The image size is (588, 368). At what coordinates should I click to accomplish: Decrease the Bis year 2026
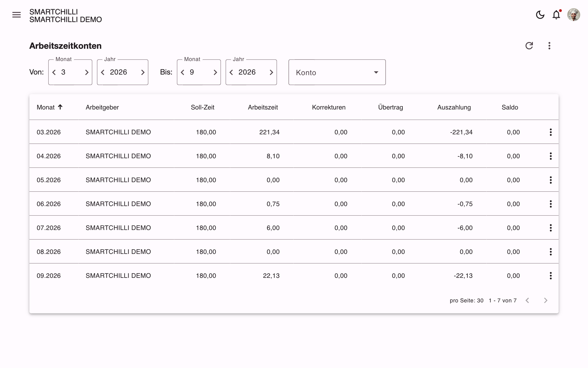(x=232, y=72)
